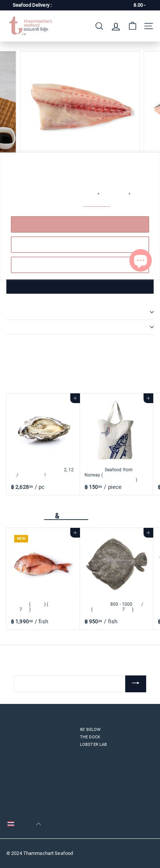Screen dimensions: 160x868
Task: Expand the first collapsible chevron row
Action: click(x=80, y=312)
